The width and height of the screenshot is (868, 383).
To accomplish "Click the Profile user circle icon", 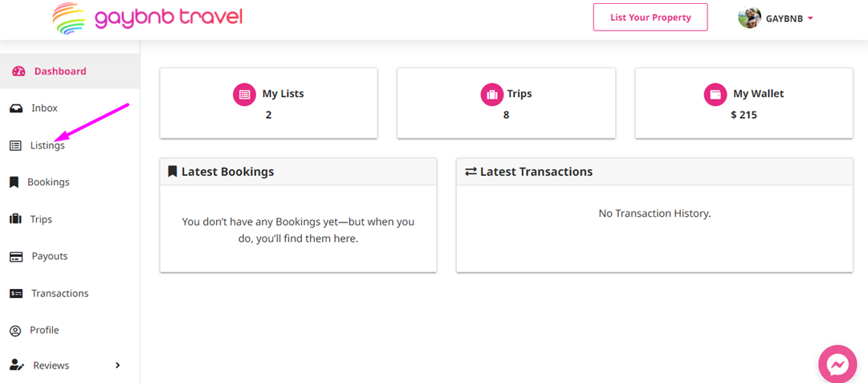I will pyautogui.click(x=15, y=331).
